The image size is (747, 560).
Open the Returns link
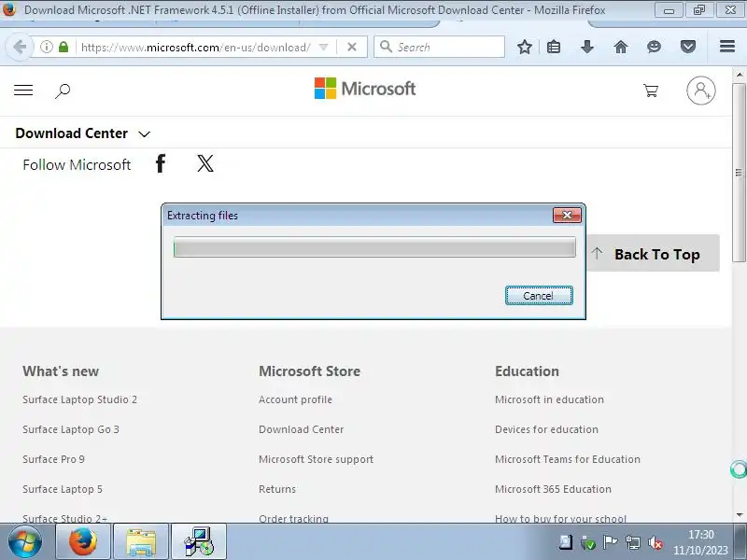click(x=277, y=489)
